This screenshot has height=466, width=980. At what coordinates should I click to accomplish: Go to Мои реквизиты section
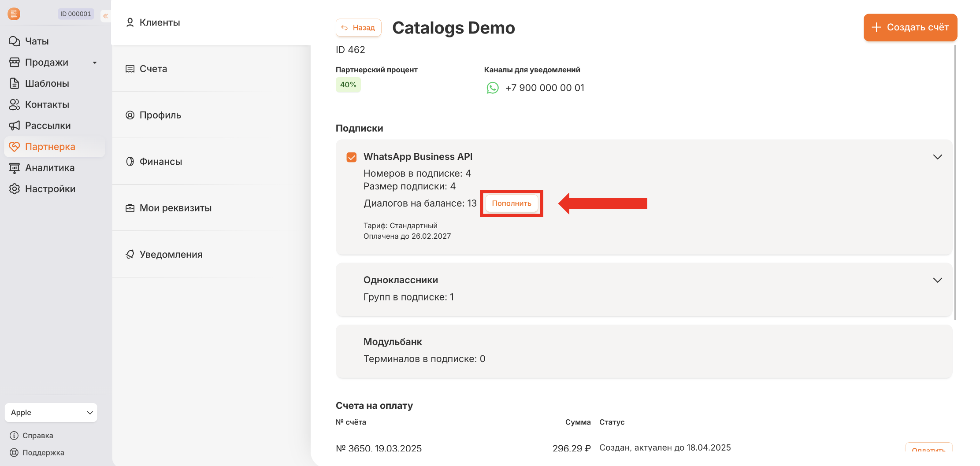[175, 208]
